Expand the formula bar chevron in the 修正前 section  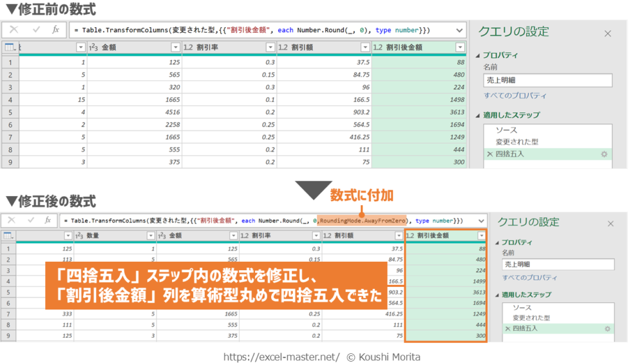459,30
